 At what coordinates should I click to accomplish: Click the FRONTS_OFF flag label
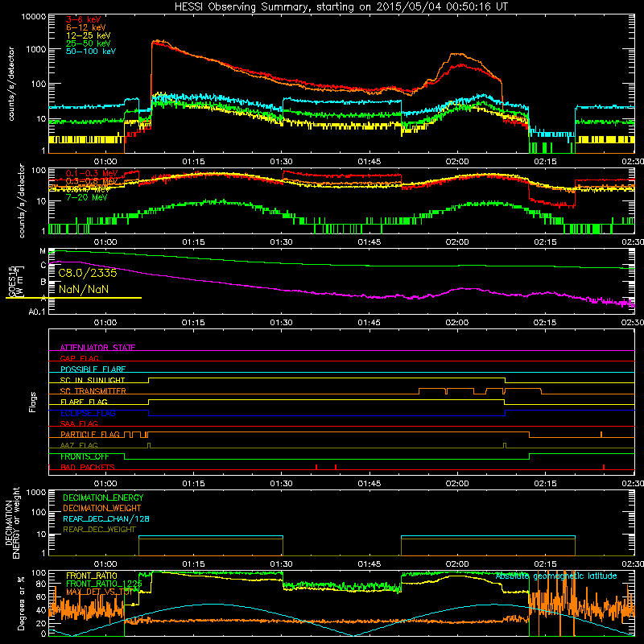(x=85, y=456)
